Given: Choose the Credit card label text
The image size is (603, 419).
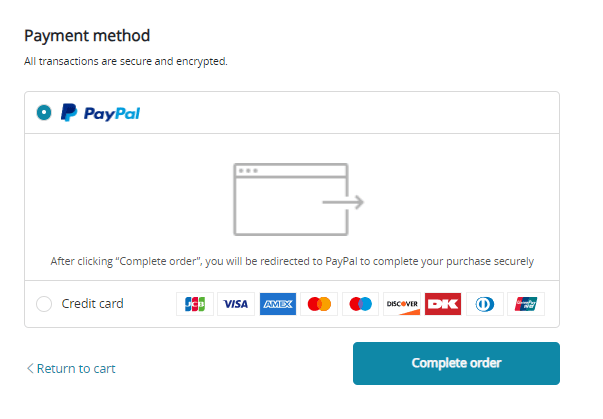Looking at the screenshot, I should point(92,304).
